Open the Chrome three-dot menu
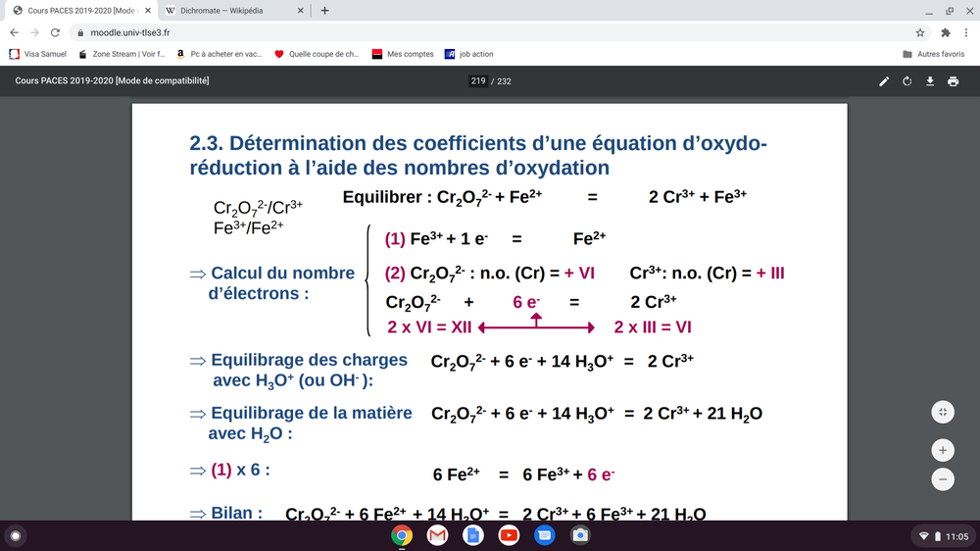The height and width of the screenshot is (551, 980). (963, 31)
